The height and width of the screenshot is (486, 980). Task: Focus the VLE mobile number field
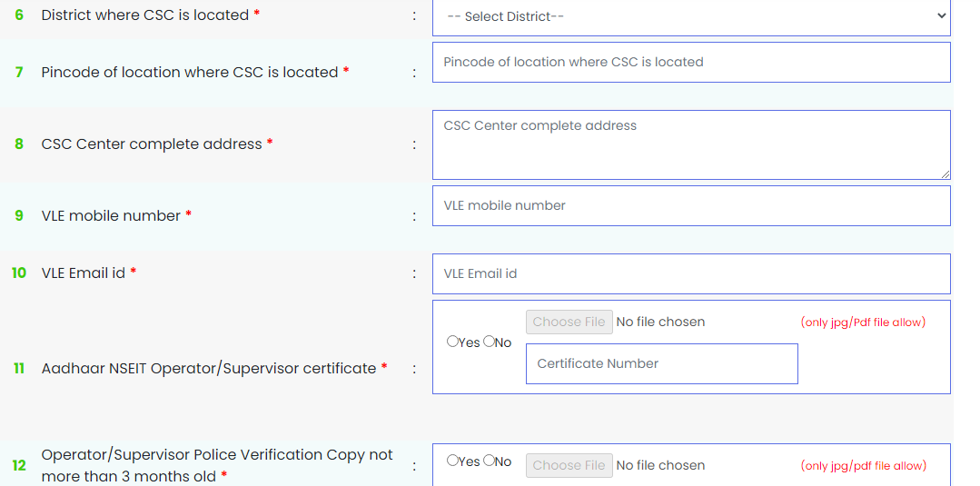tap(691, 206)
